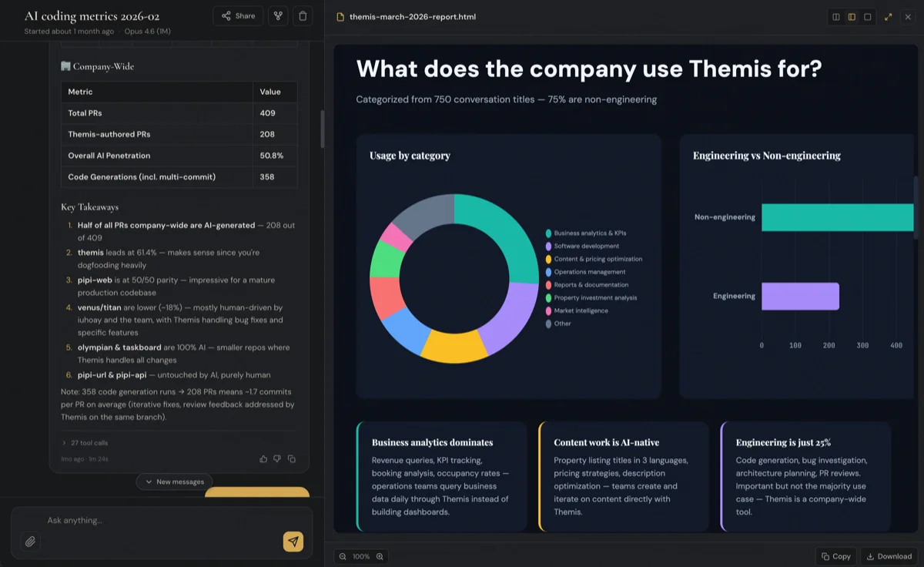
Task: Open the 100% zoom level selector
Action: coord(360,556)
